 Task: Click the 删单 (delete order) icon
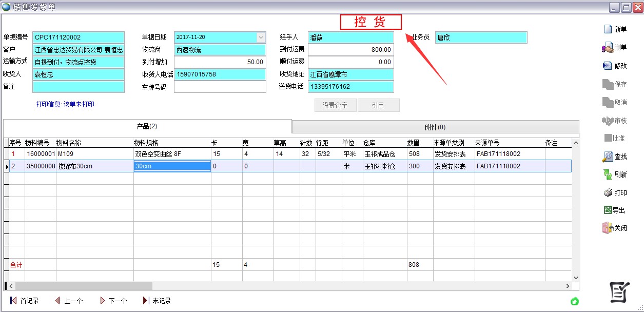coord(608,48)
